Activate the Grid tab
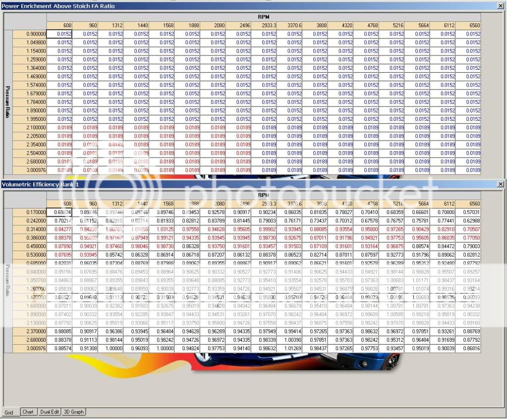Viewport: 507px width, 420px height. point(9,412)
